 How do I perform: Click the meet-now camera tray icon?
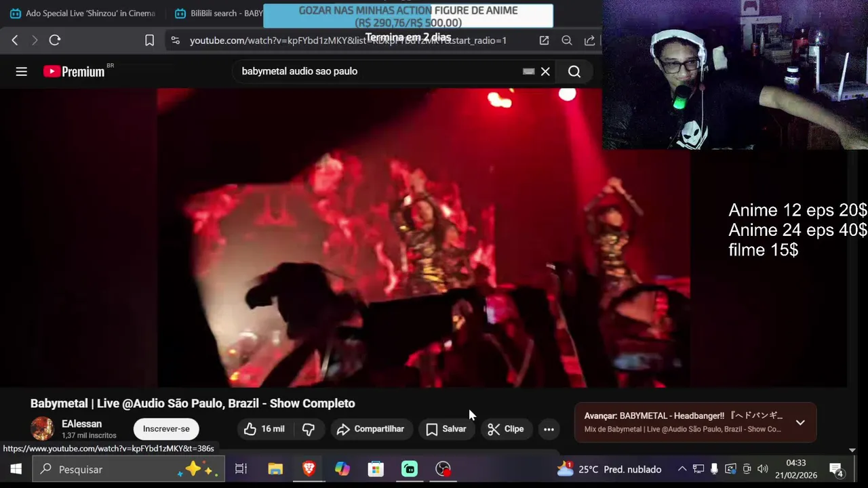click(747, 469)
